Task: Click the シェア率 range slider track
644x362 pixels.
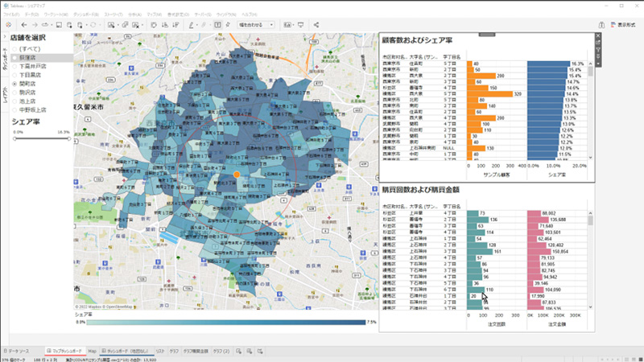Action: point(40,138)
